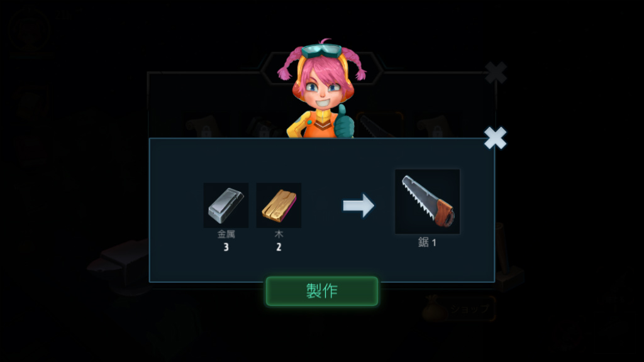Click the white arrow between ingredients and result
The height and width of the screenshot is (362, 644).
[x=358, y=206]
